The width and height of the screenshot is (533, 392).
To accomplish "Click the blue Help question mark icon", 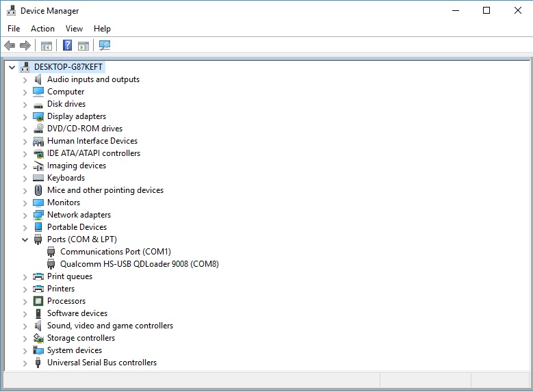I will [67, 46].
